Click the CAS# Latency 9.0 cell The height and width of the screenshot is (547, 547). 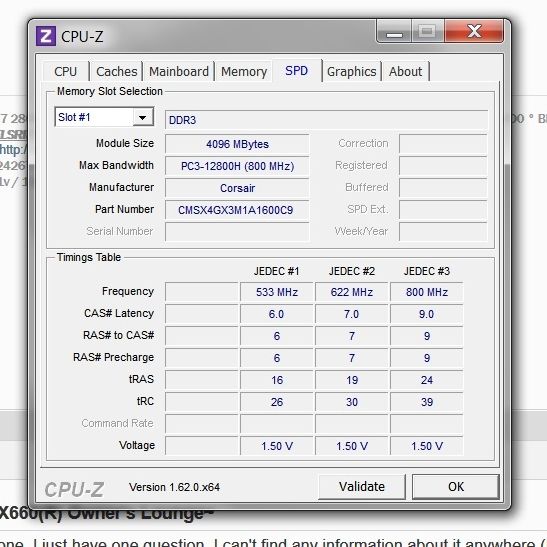click(x=427, y=314)
